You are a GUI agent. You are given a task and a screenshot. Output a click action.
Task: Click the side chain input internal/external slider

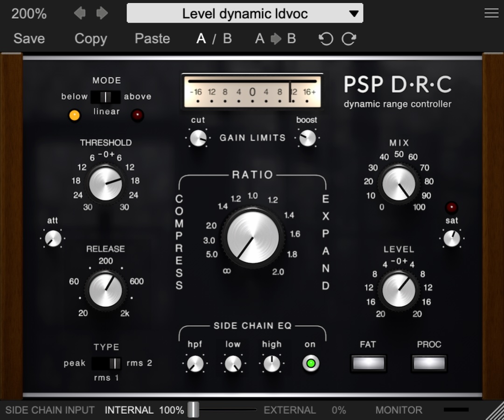point(193,410)
